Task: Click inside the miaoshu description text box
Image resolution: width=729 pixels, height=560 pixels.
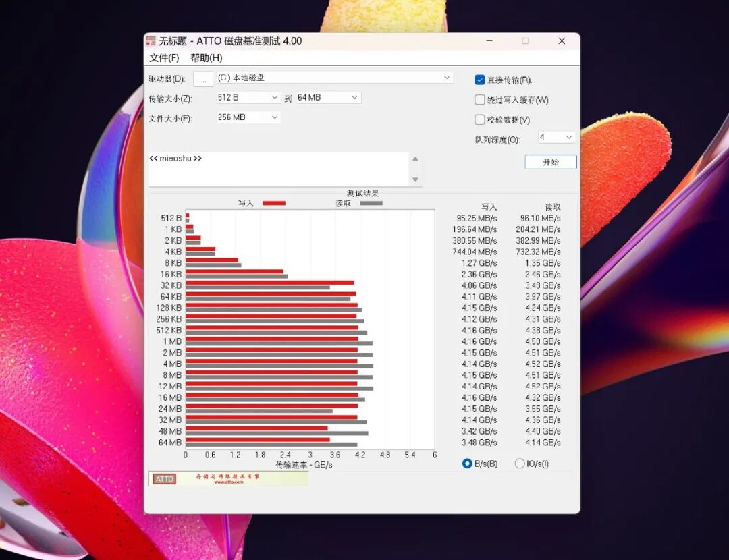Action: click(278, 169)
